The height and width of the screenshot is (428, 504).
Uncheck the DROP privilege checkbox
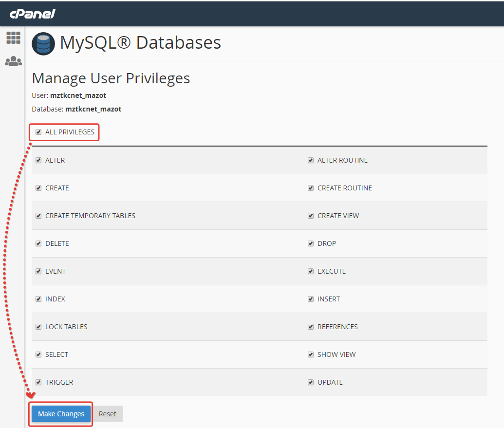click(x=311, y=243)
